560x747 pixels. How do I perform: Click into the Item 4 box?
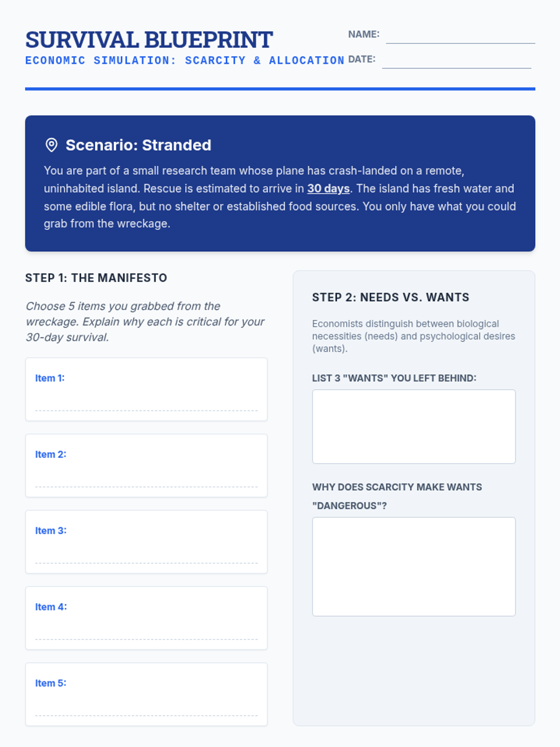point(146,629)
